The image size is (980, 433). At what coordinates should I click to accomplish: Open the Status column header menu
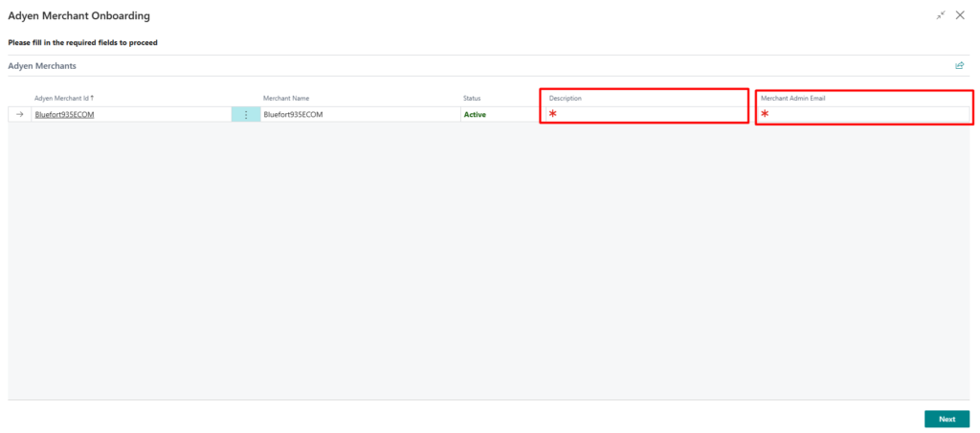tap(472, 98)
